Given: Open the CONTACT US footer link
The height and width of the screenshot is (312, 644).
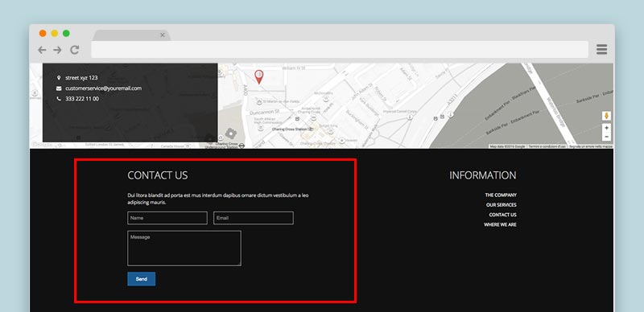Looking at the screenshot, I should tap(502, 215).
